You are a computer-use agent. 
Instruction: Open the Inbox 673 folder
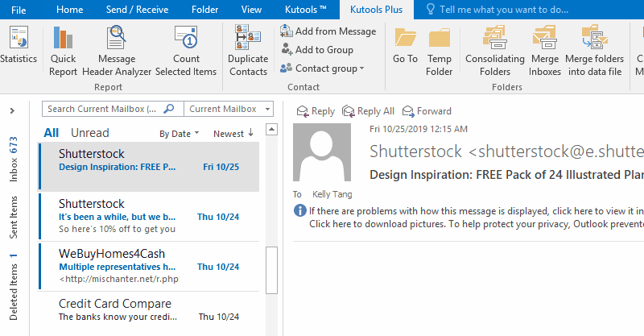pyautogui.click(x=14, y=160)
